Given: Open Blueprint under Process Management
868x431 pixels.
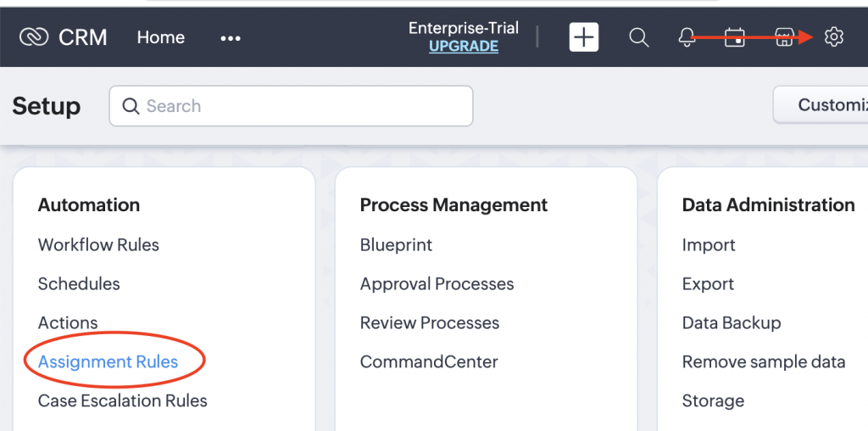Looking at the screenshot, I should point(396,245).
